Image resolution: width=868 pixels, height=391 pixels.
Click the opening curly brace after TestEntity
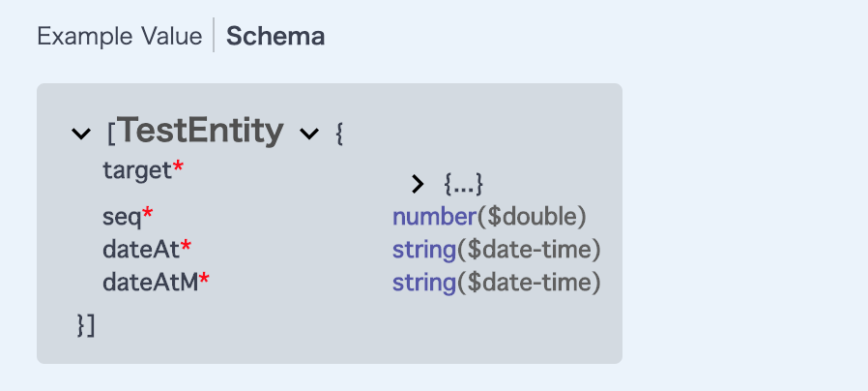click(x=339, y=135)
